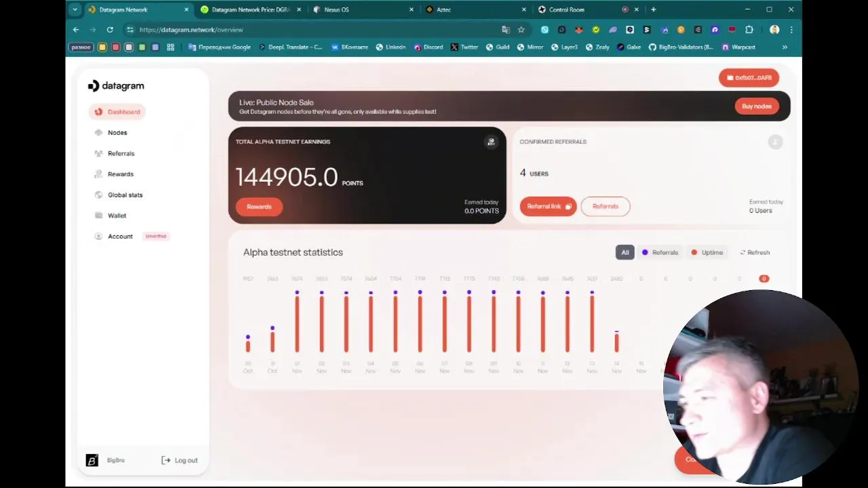868x488 pixels.
Task: Click the wallet address button 0xfb07...0AFB
Action: [749, 78]
